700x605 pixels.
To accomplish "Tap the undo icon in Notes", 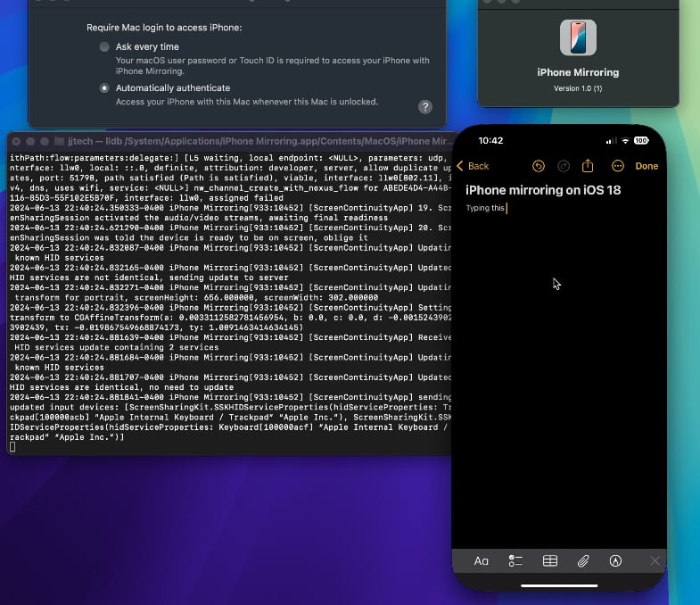I will tap(538, 166).
